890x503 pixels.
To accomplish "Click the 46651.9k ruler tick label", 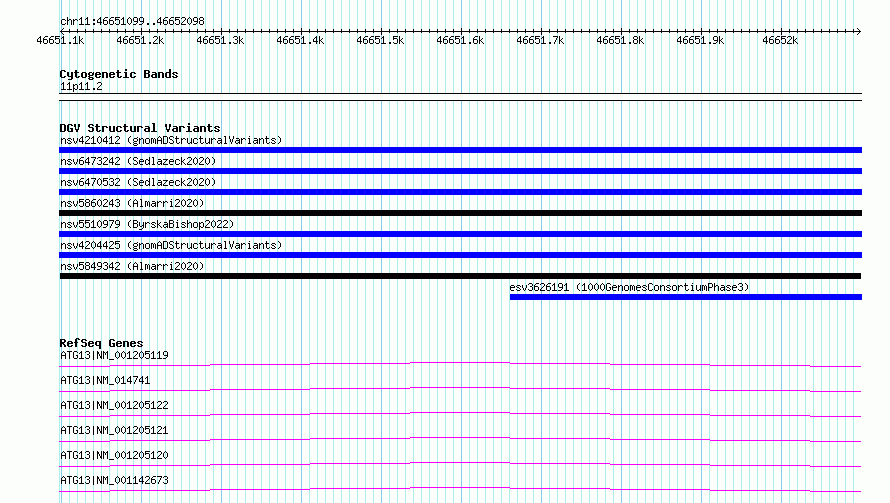I will pyautogui.click(x=700, y=40).
